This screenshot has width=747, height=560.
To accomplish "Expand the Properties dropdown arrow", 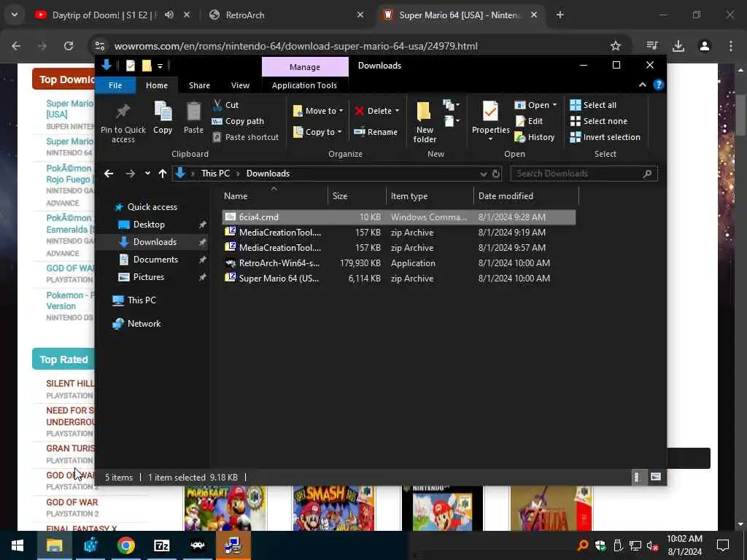I will (x=490, y=139).
